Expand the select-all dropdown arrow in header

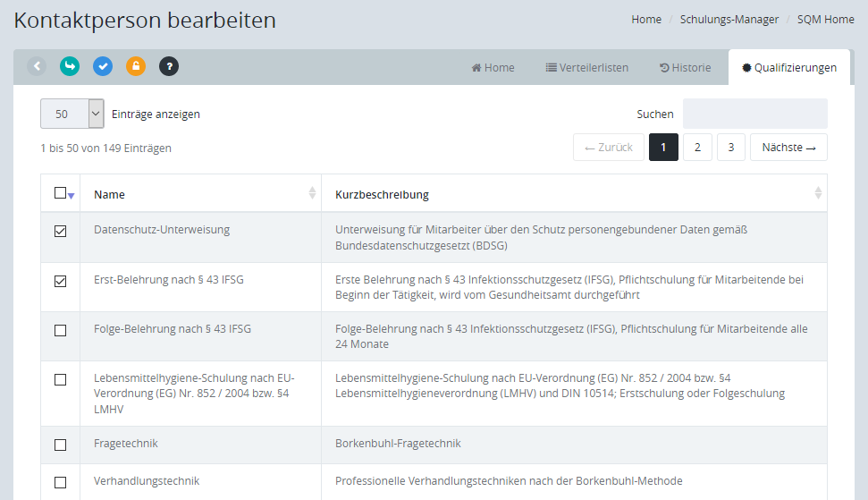(x=72, y=196)
